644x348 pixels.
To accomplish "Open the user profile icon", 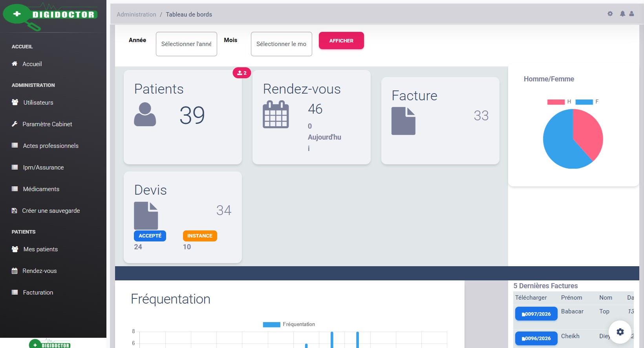I will pos(631,14).
